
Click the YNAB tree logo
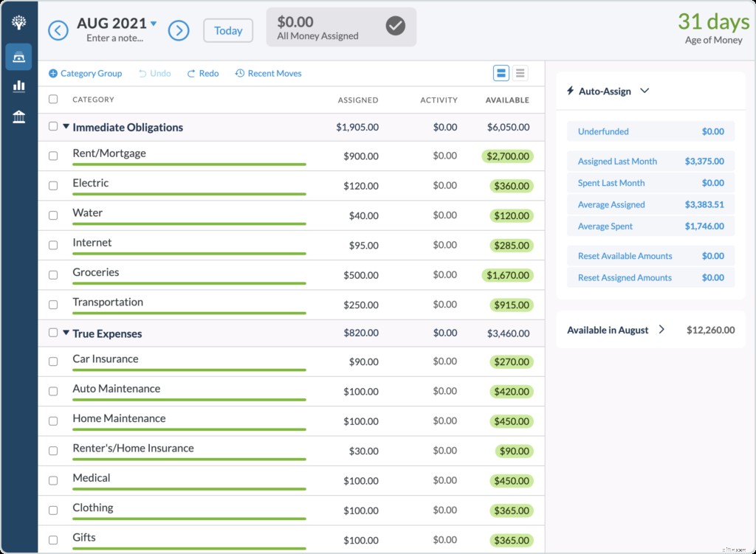point(18,21)
